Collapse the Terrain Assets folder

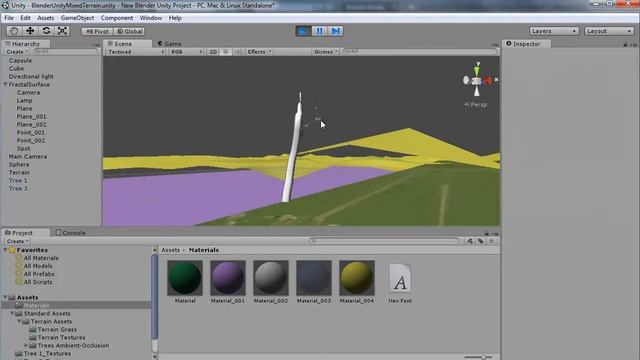20,322
